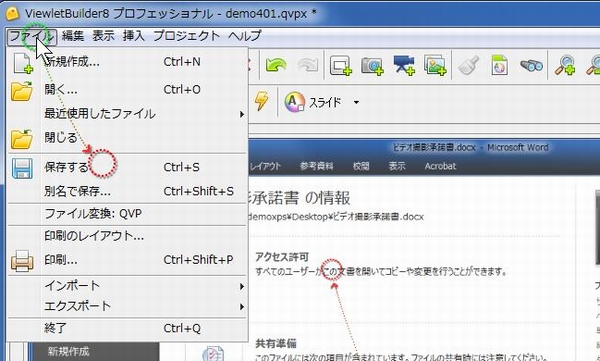Click the docx file path text in Word
This screenshot has height=361, width=600.
tap(336, 217)
